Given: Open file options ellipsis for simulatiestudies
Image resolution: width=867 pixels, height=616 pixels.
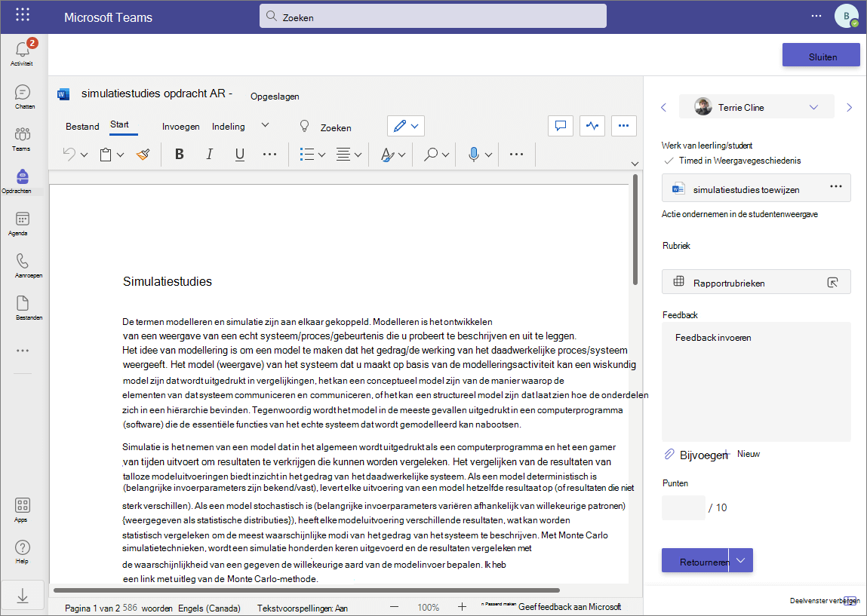Looking at the screenshot, I should 836,187.
